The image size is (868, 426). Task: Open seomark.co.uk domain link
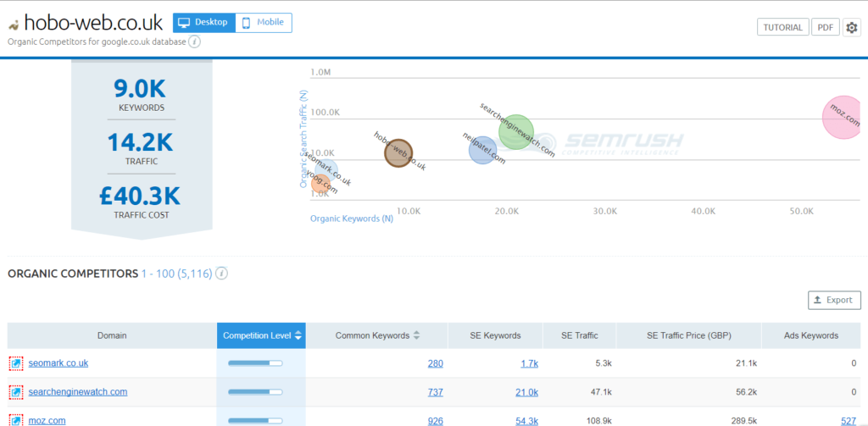click(x=58, y=363)
